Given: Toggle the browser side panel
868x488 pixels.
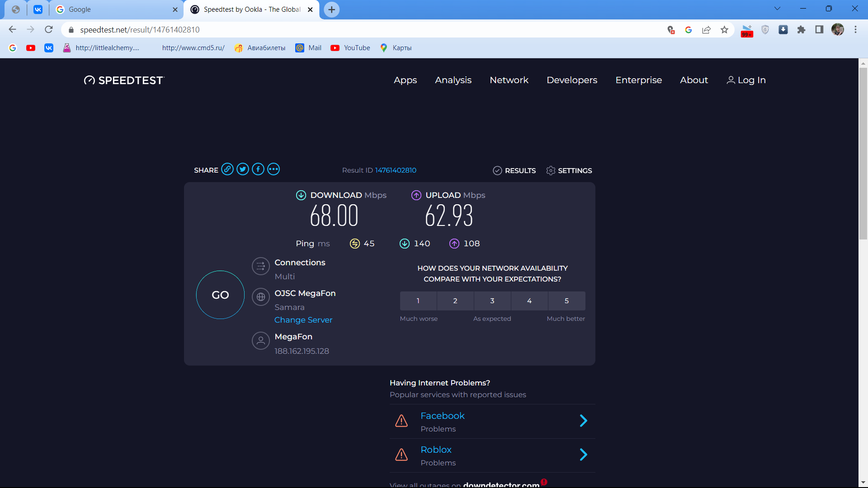Looking at the screenshot, I should pos(819,30).
